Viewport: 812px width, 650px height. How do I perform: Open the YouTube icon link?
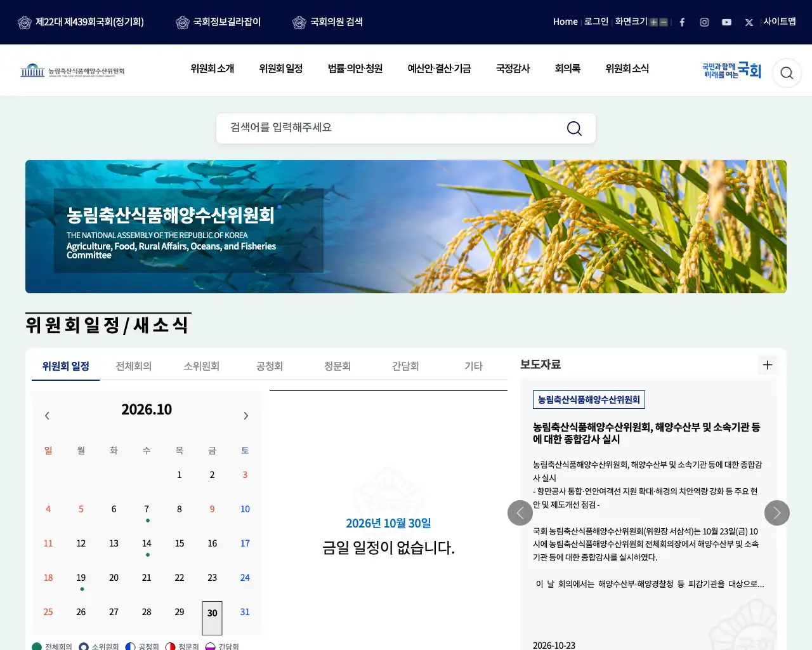pyautogui.click(x=726, y=22)
